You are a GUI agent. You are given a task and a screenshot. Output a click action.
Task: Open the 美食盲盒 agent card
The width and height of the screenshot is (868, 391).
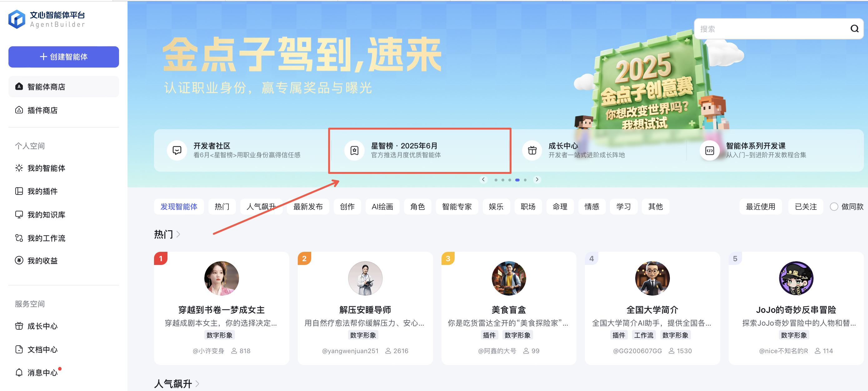509,308
